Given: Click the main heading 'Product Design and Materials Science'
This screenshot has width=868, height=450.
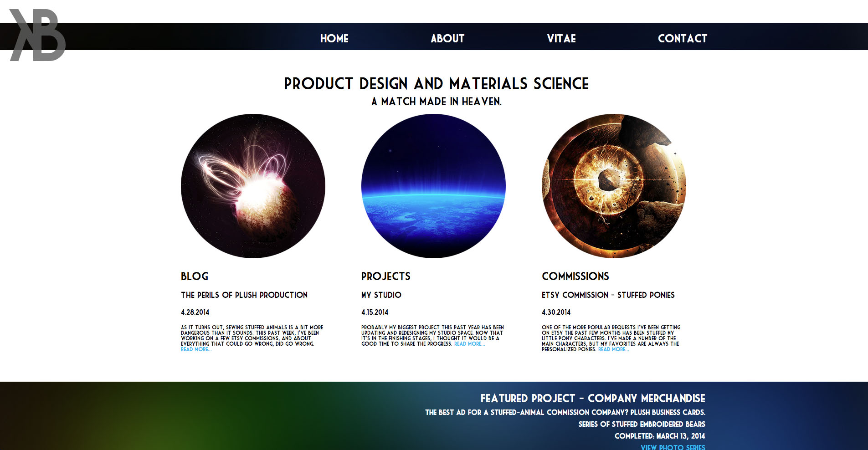Looking at the screenshot, I should [436, 84].
